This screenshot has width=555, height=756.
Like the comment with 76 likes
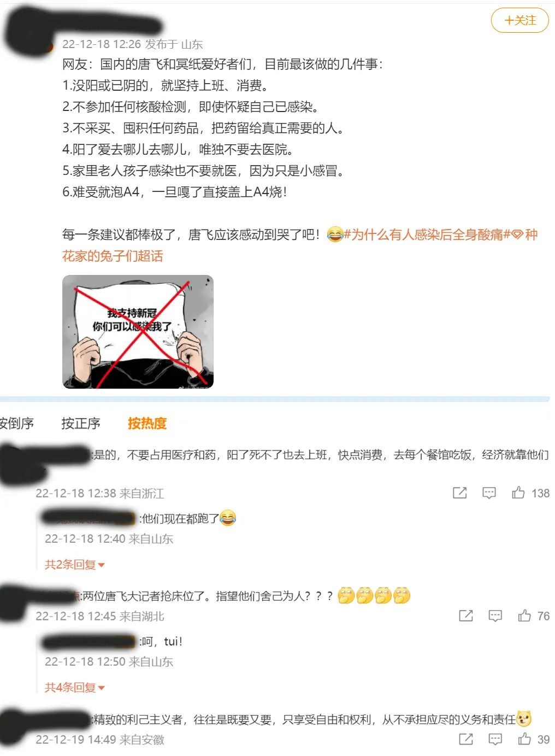coord(524,616)
